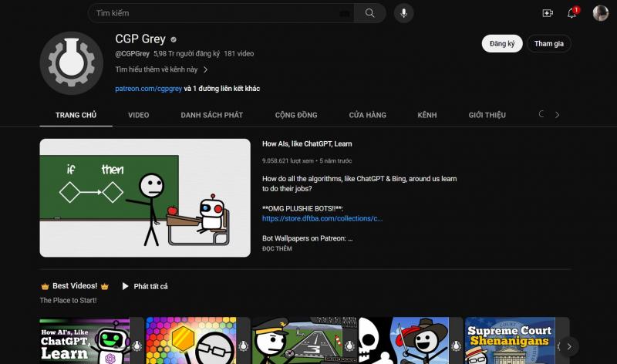Show next tabs with the tab-bar chevron
617x364 pixels.
coord(557,115)
